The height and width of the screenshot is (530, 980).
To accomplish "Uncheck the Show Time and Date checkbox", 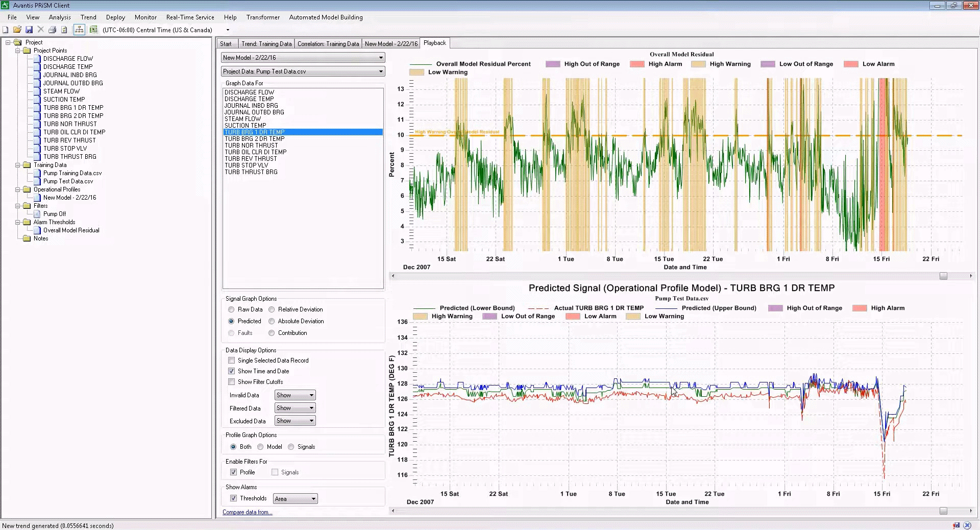I will click(x=232, y=371).
